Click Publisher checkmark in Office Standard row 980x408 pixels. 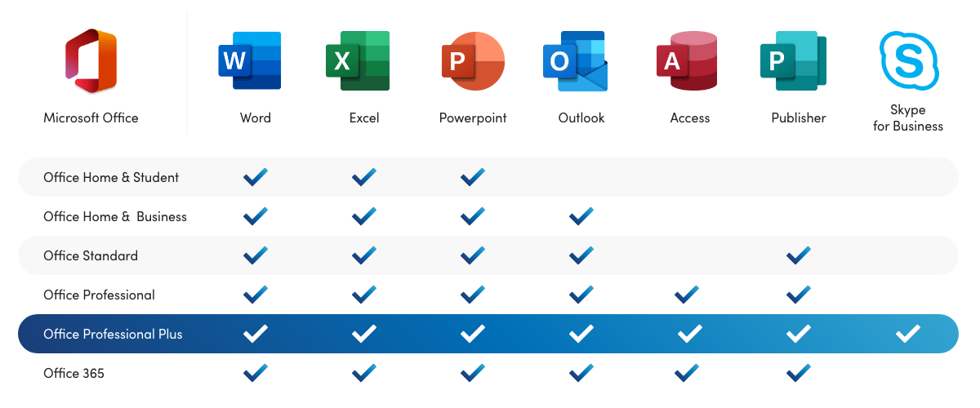pyautogui.click(x=798, y=255)
